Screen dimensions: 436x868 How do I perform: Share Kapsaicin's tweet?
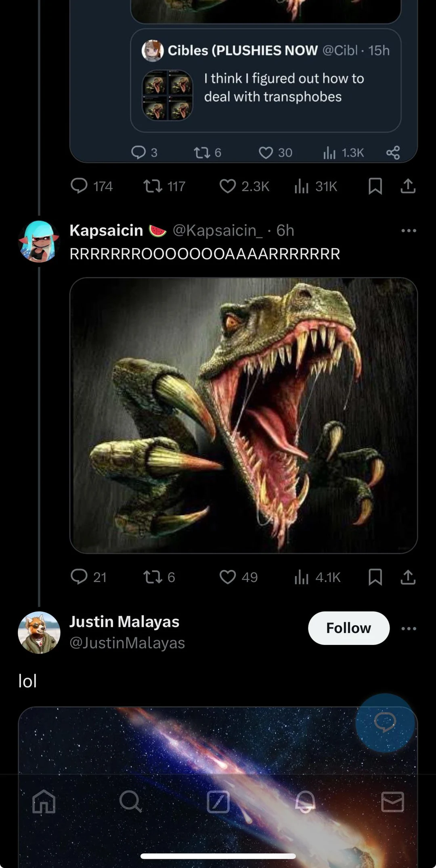pyautogui.click(x=408, y=577)
